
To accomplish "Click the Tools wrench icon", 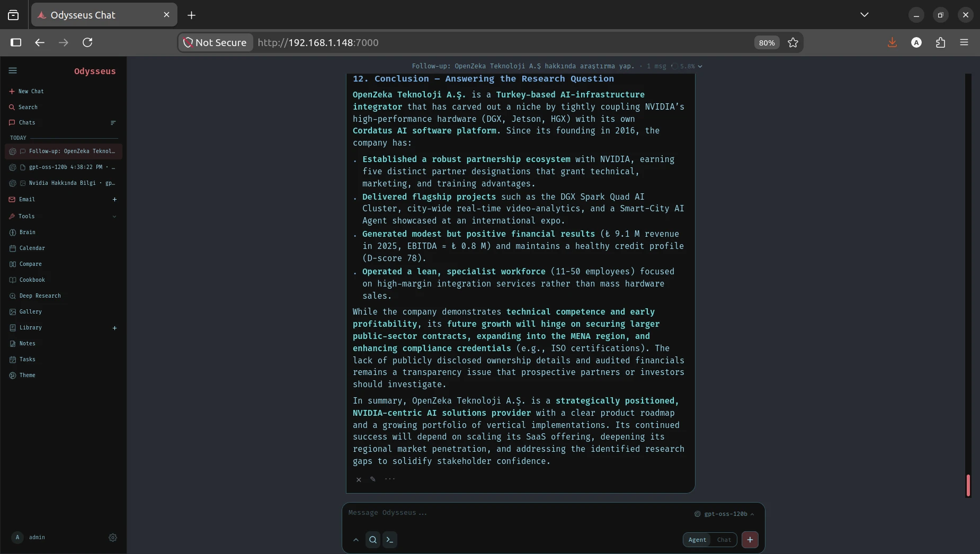I will (x=12, y=217).
